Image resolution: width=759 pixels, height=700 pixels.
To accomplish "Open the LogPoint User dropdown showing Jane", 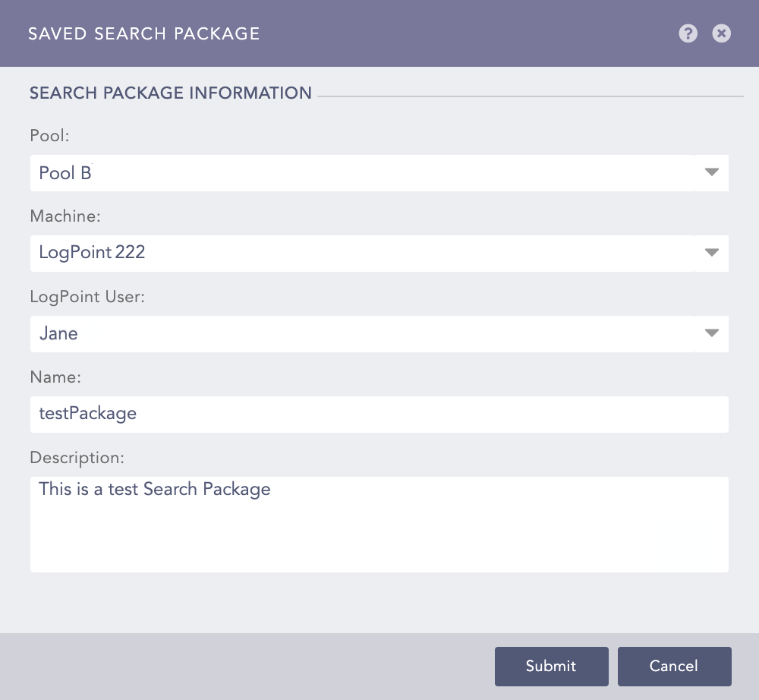I will [x=379, y=333].
